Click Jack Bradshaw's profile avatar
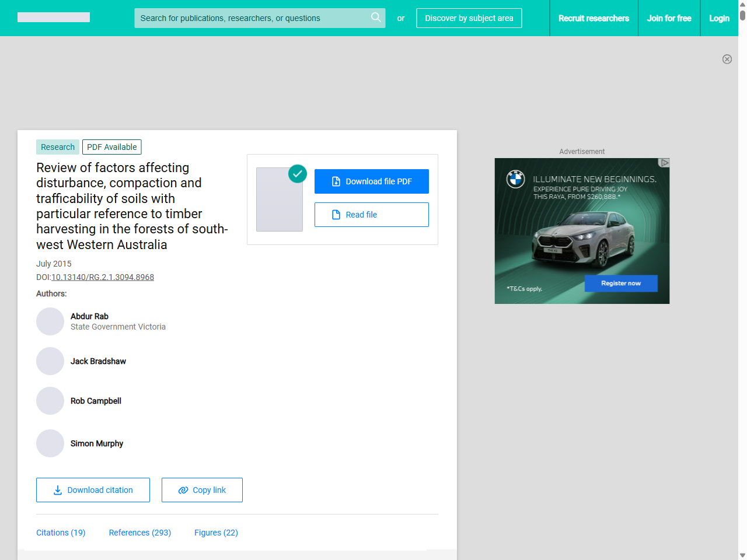Viewport: 747px width, 560px height. click(50, 361)
